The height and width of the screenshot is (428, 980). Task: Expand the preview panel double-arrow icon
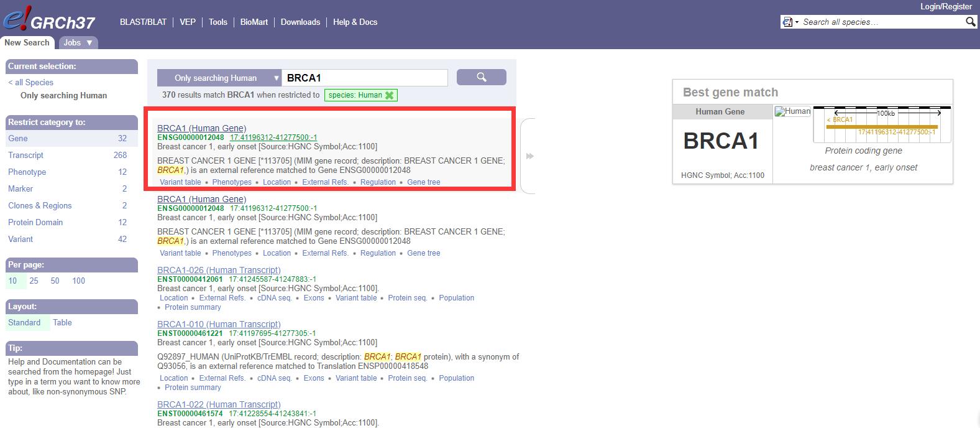529,156
